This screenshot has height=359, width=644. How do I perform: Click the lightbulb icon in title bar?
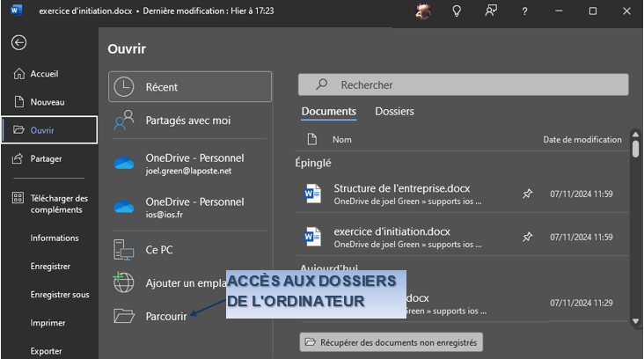457,11
